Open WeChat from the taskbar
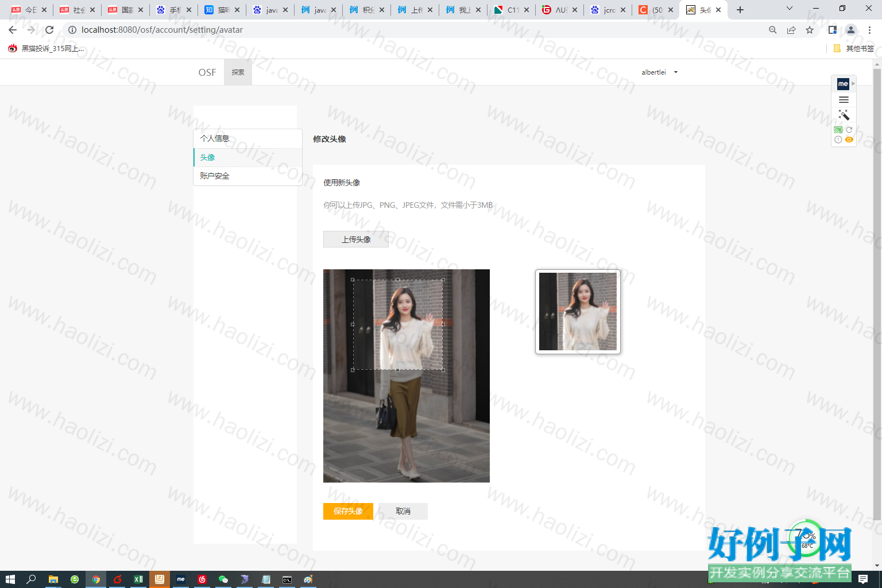882x588 pixels. tap(223, 579)
